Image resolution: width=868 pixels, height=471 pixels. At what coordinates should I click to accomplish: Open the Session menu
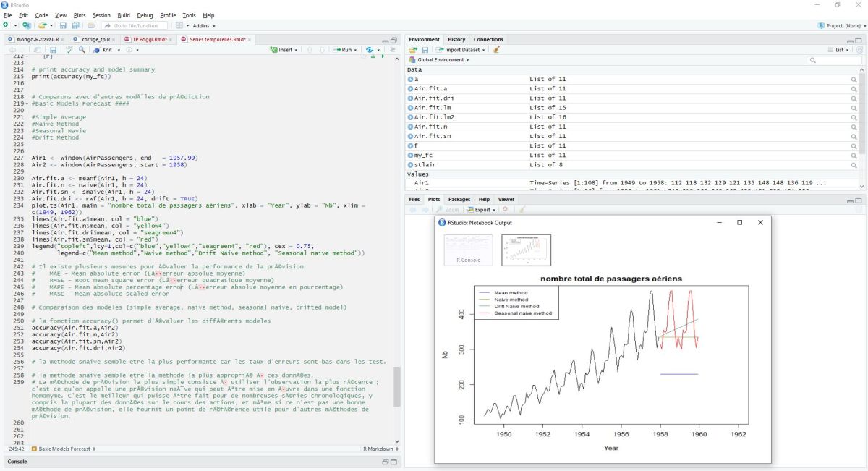tap(101, 15)
